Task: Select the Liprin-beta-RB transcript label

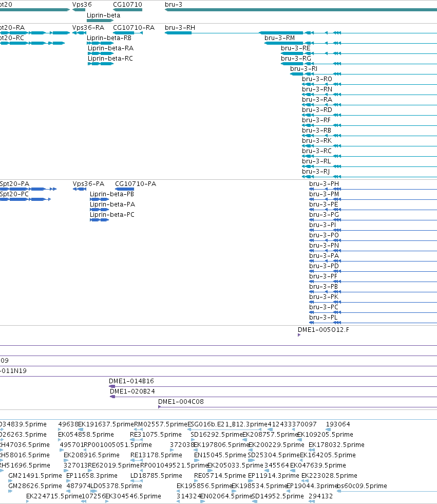Action: tap(109, 38)
